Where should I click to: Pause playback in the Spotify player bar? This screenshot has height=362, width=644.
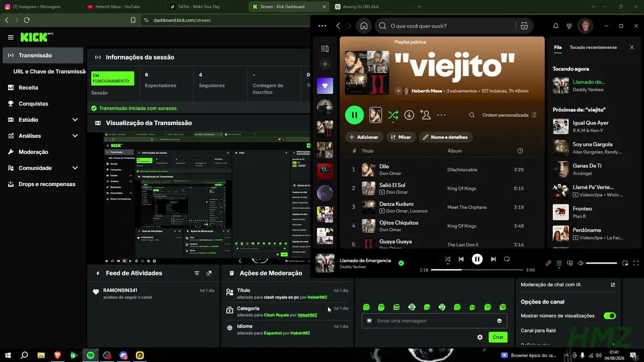click(477, 259)
